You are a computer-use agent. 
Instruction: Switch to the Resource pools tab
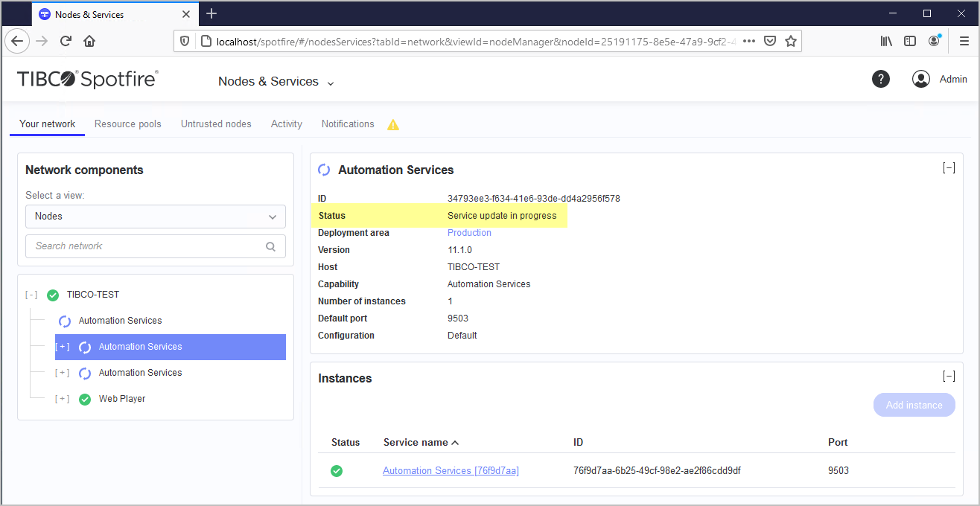[x=127, y=124]
